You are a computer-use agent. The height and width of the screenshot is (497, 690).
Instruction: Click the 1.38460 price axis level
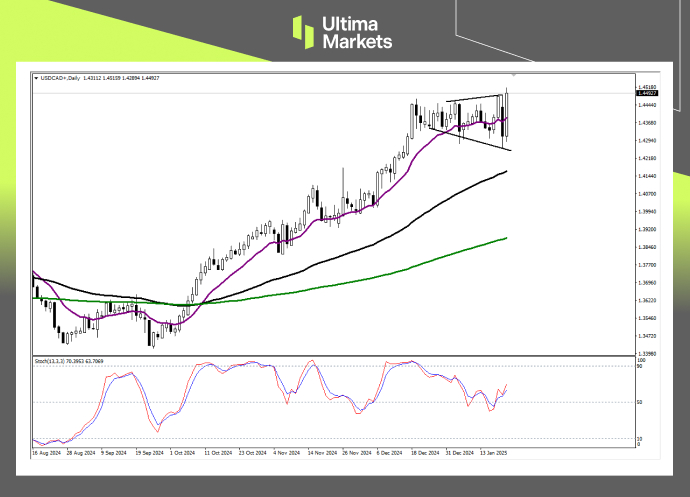[650, 247]
